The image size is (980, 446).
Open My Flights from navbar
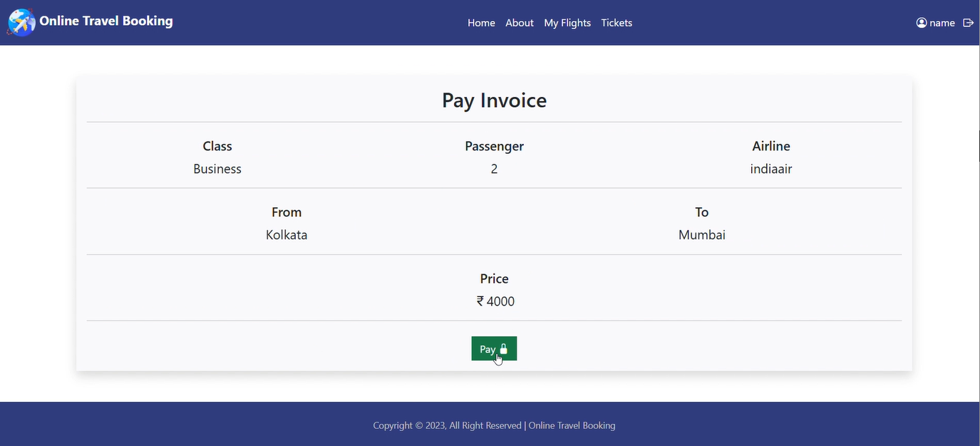(567, 23)
